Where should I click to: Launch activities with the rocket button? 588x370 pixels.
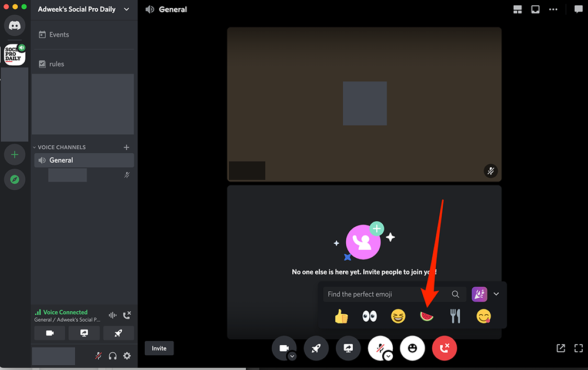click(x=316, y=348)
